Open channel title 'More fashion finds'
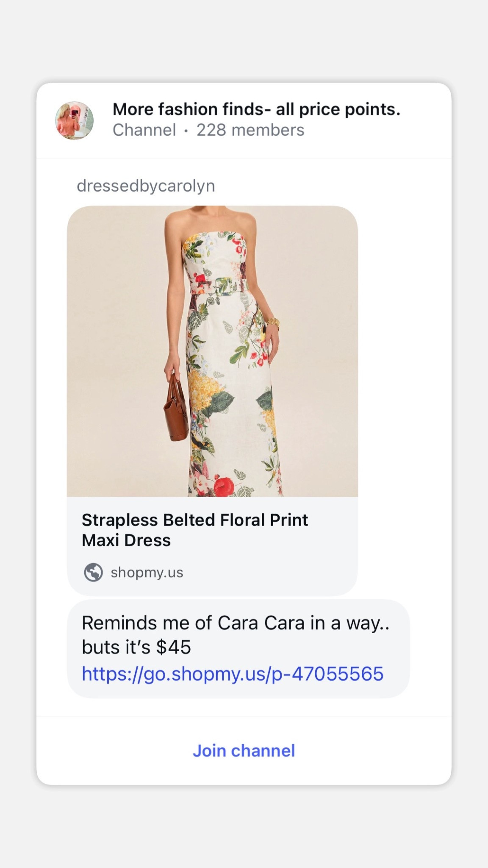The width and height of the screenshot is (488, 868). tap(256, 109)
